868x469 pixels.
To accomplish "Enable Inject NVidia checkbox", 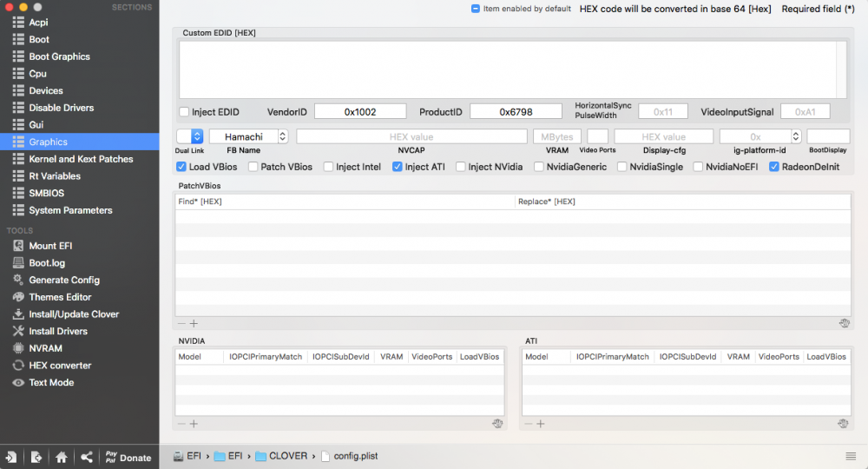I will 461,167.
